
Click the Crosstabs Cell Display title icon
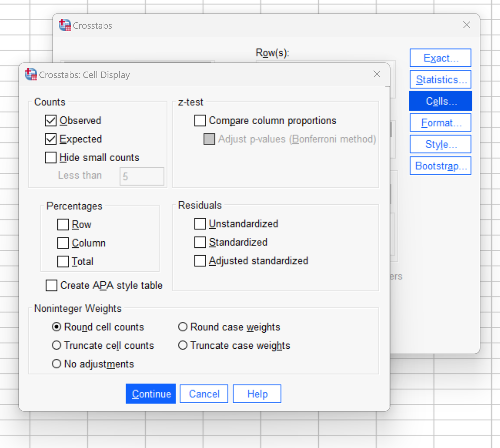pos(31,74)
